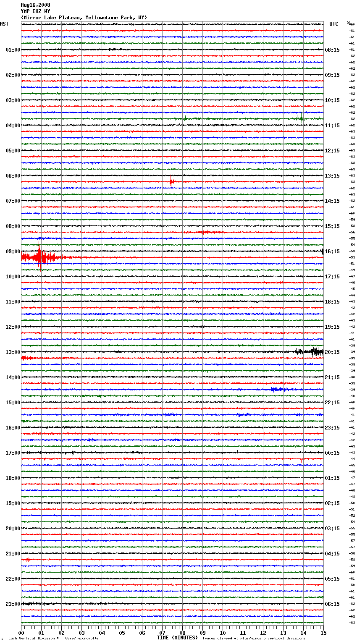Viewport: 357px width, 644px height.
Task: Click the UTC time label "18:15"
Action: point(332,302)
